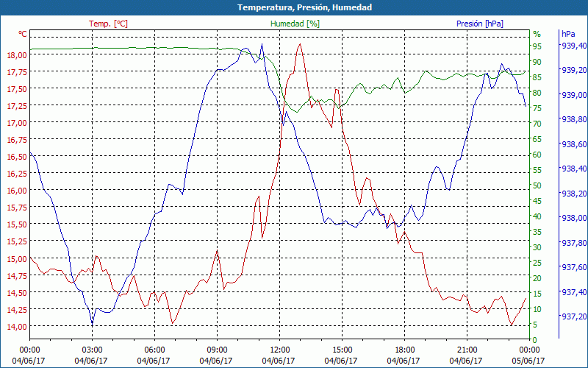
Task: Click humidity axis value 95
Action: click(x=537, y=46)
